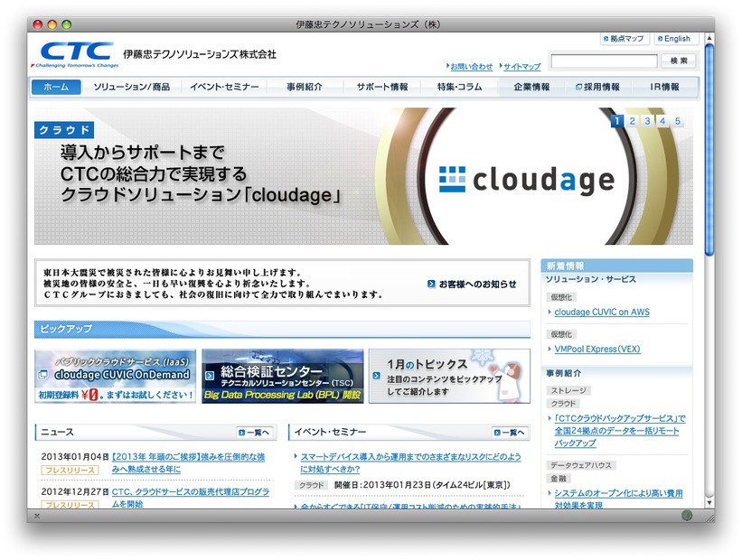The height and width of the screenshot is (560, 742).
Task: Open VMPool EXpress(VEX) link
Action: tap(597, 349)
